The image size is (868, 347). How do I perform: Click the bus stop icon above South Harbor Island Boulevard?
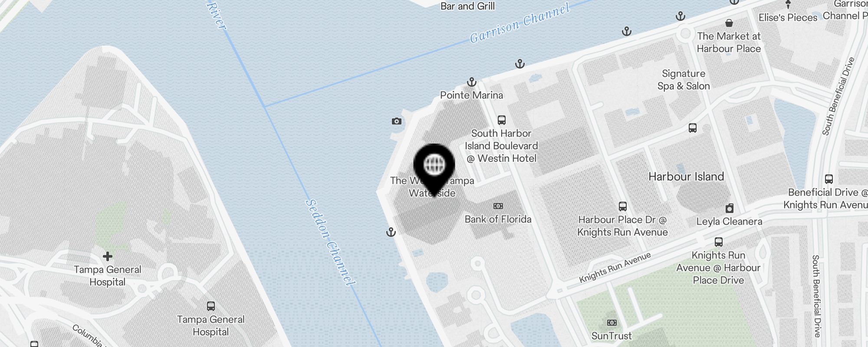[x=502, y=120]
